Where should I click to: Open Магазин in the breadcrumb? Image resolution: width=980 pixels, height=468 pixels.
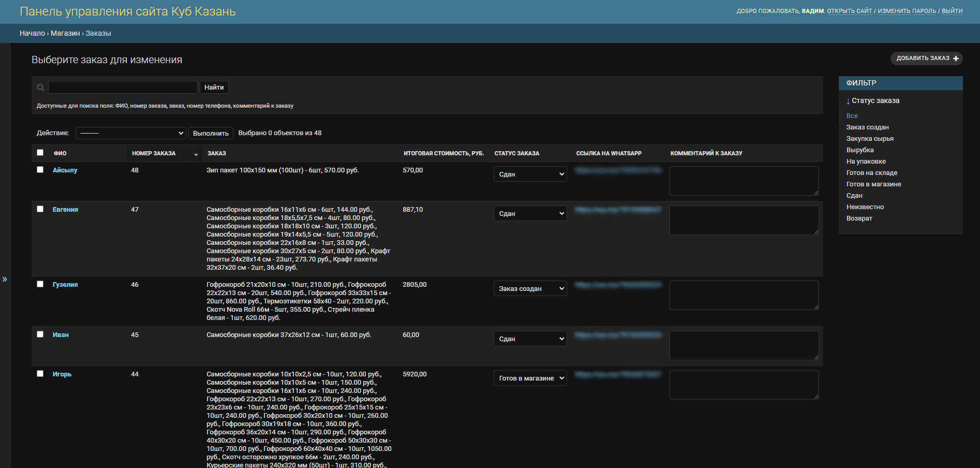[x=65, y=33]
